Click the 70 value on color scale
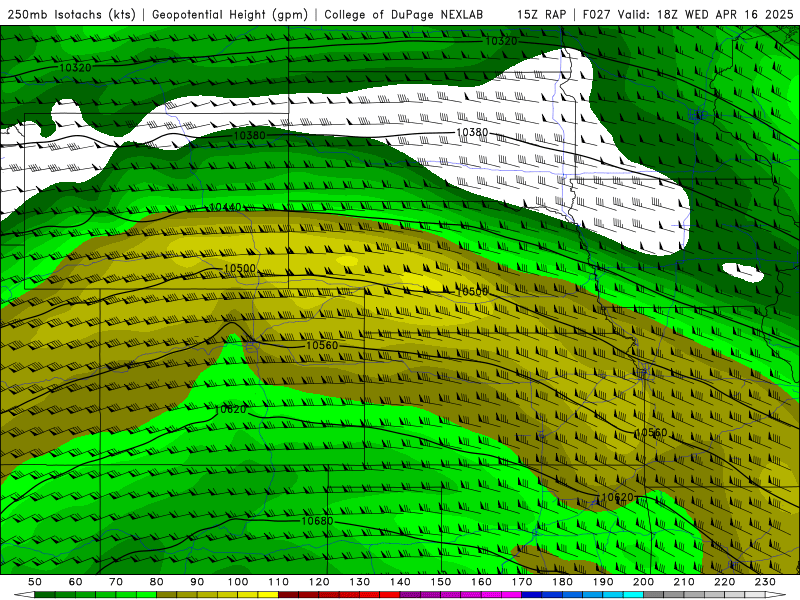800x600 pixels. pyautogui.click(x=116, y=582)
